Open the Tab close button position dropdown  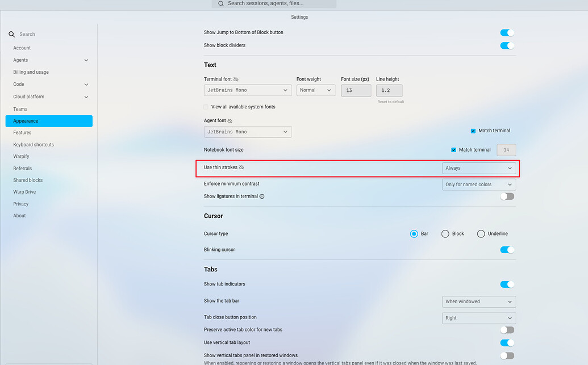coord(479,318)
